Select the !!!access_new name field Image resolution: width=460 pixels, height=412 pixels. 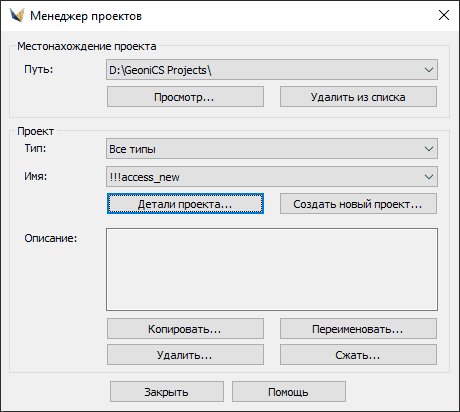tap(272, 177)
